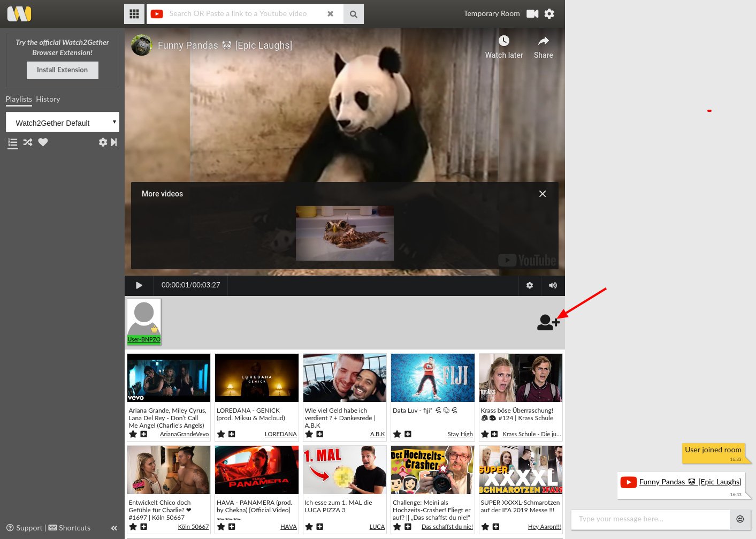Open the Watch2Gether Default playlist dropdown

click(62, 123)
